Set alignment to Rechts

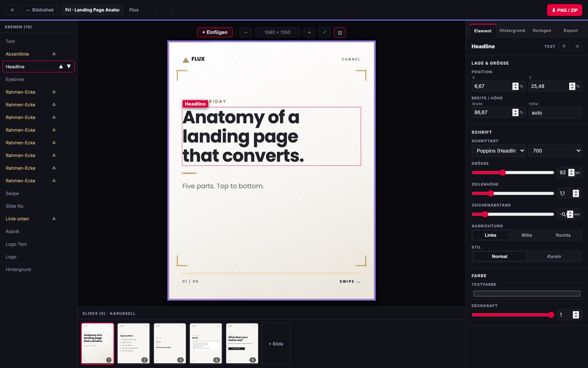[563, 235]
